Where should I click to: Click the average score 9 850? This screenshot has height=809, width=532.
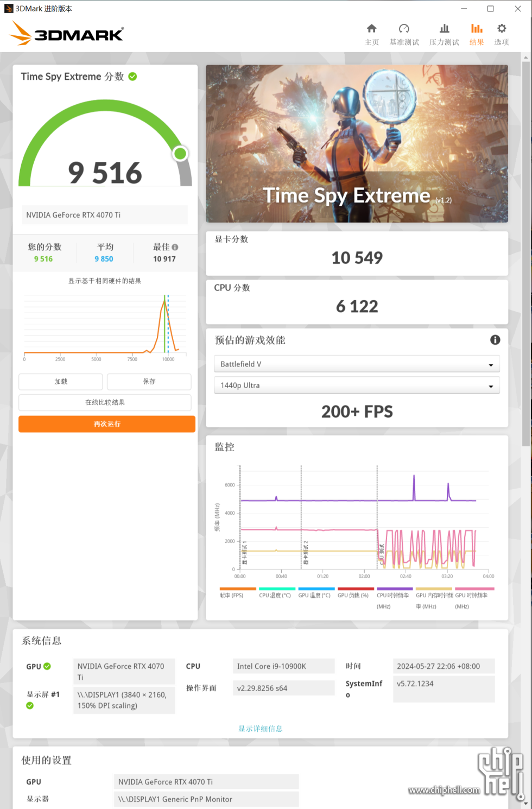coord(104,259)
